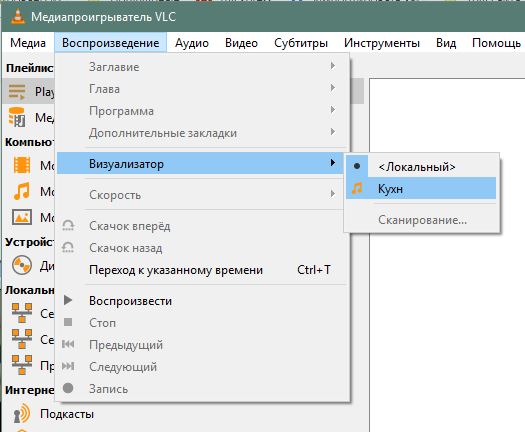Click the Компьютер sidebar heading
The width and height of the screenshot is (525, 432).
tap(30, 142)
